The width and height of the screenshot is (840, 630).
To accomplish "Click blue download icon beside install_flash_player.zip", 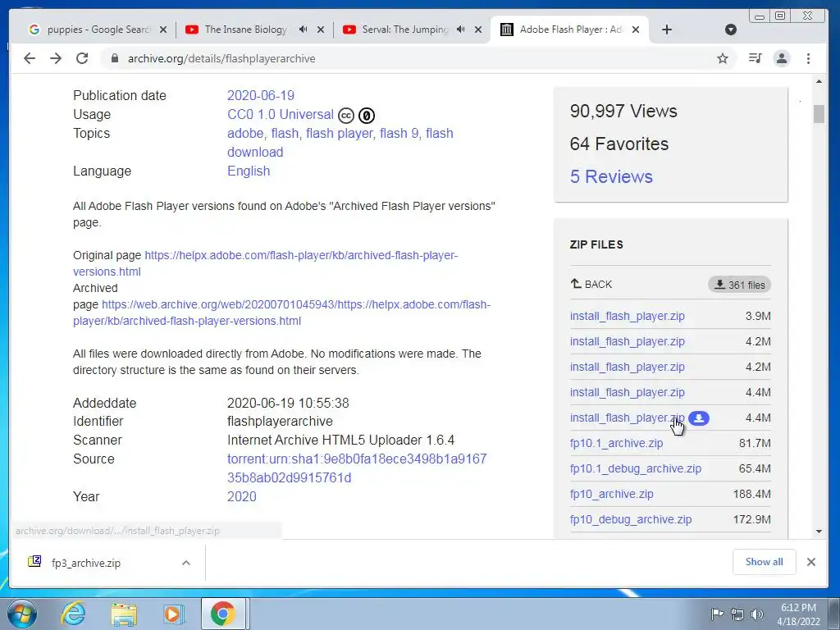I will pyautogui.click(x=699, y=418).
